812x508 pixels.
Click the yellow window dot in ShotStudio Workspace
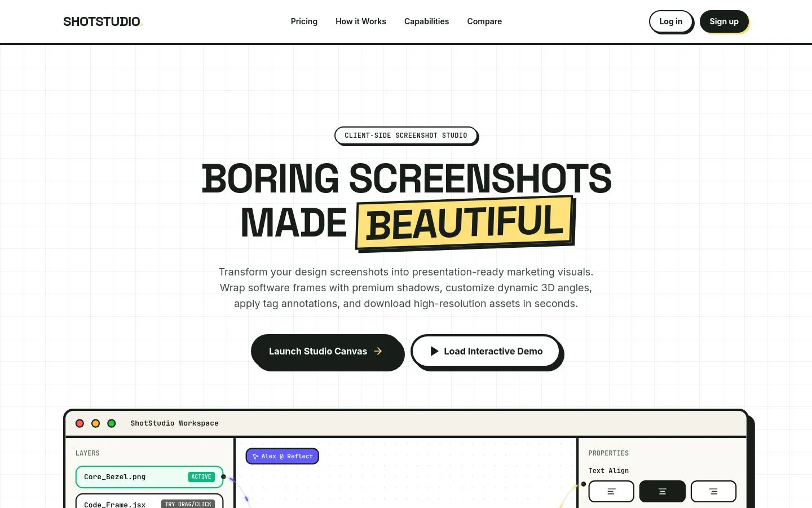click(96, 423)
